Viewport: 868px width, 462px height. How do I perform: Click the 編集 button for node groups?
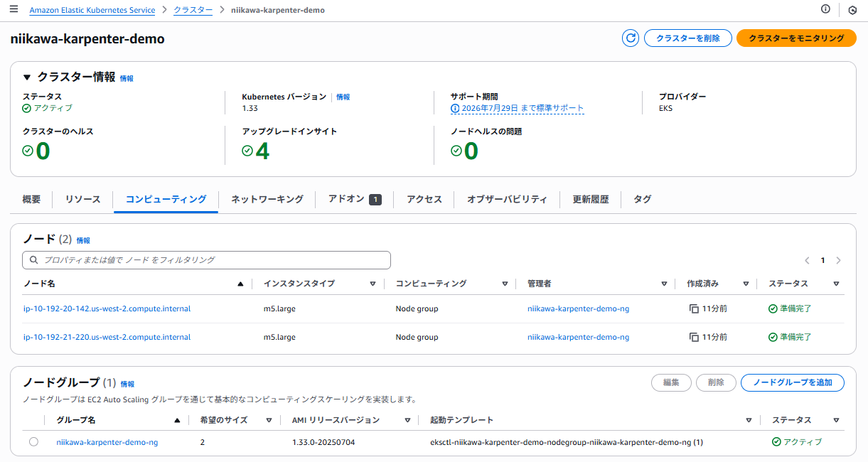[x=672, y=382]
